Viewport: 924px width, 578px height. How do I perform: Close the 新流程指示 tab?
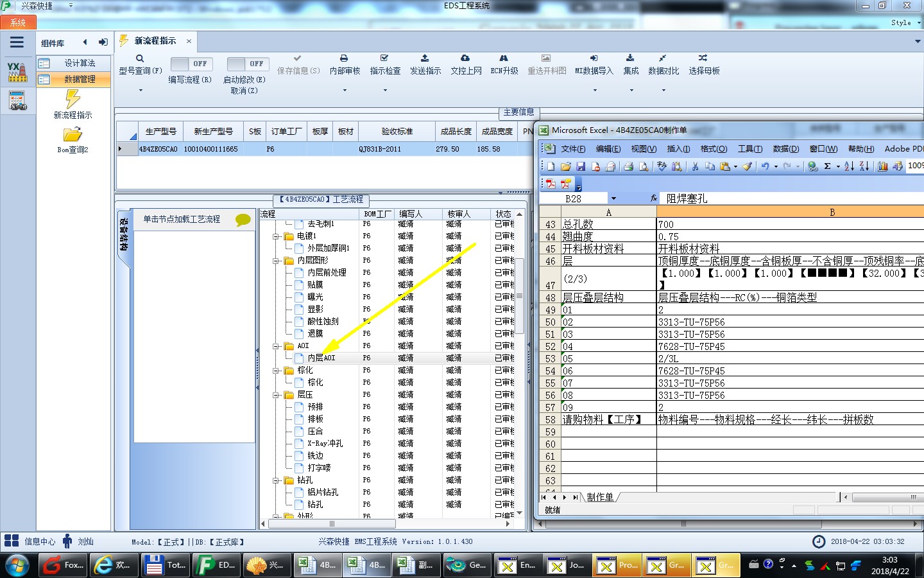point(189,41)
